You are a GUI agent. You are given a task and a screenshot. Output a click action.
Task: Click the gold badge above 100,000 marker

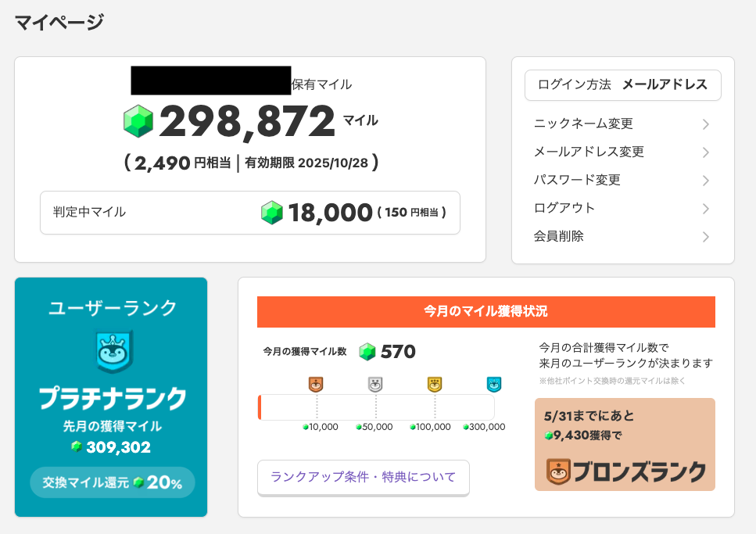coord(435,385)
